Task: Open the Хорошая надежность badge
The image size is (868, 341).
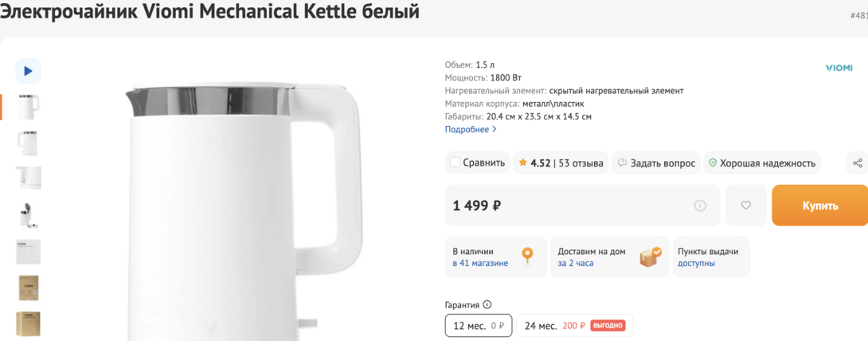Action: 762,163
